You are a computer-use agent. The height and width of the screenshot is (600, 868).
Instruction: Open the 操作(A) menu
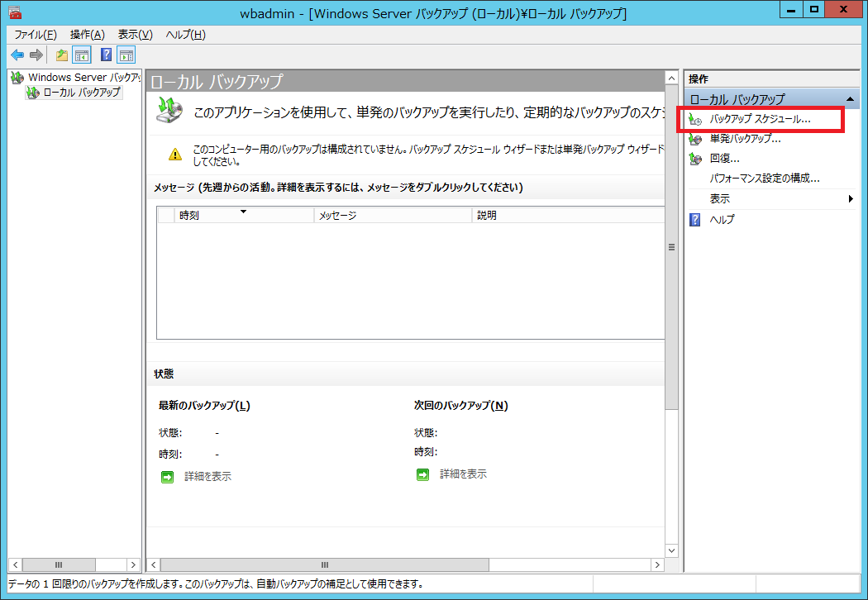pos(88,35)
